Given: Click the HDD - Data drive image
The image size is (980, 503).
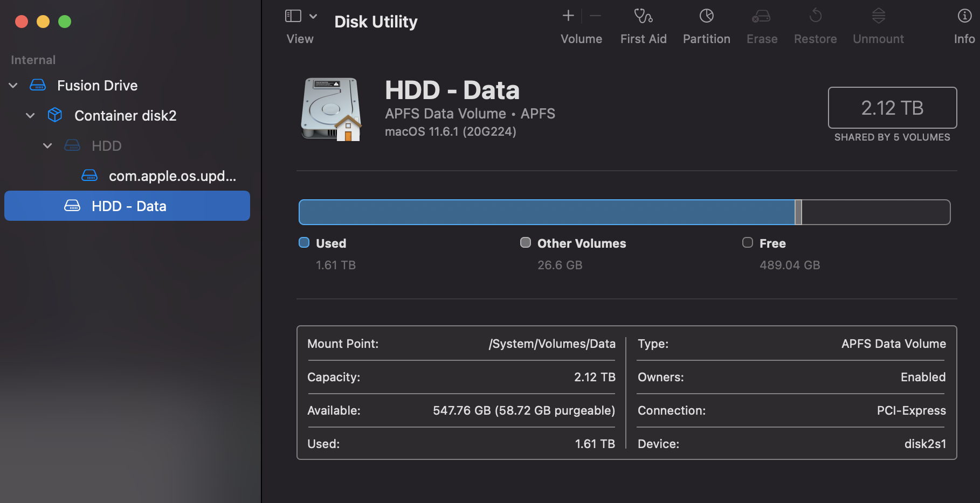Looking at the screenshot, I should click(330, 109).
